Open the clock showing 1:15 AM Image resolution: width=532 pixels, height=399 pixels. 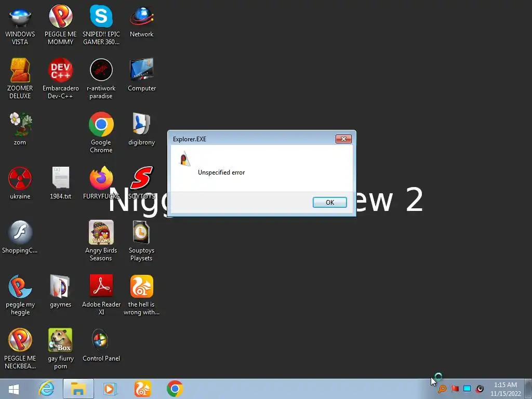[506, 389]
